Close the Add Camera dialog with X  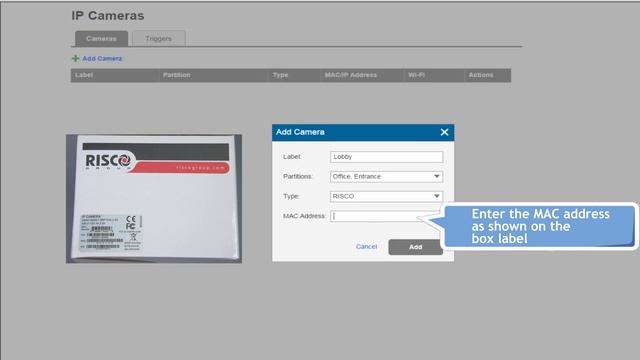pos(444,132)
